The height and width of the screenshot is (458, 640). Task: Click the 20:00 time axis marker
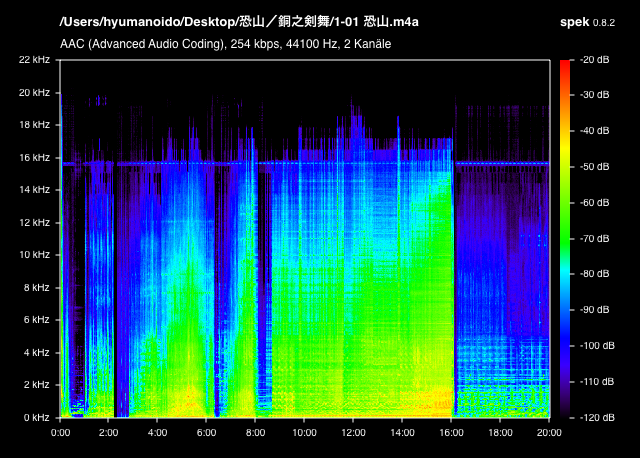tap(549, 432)
